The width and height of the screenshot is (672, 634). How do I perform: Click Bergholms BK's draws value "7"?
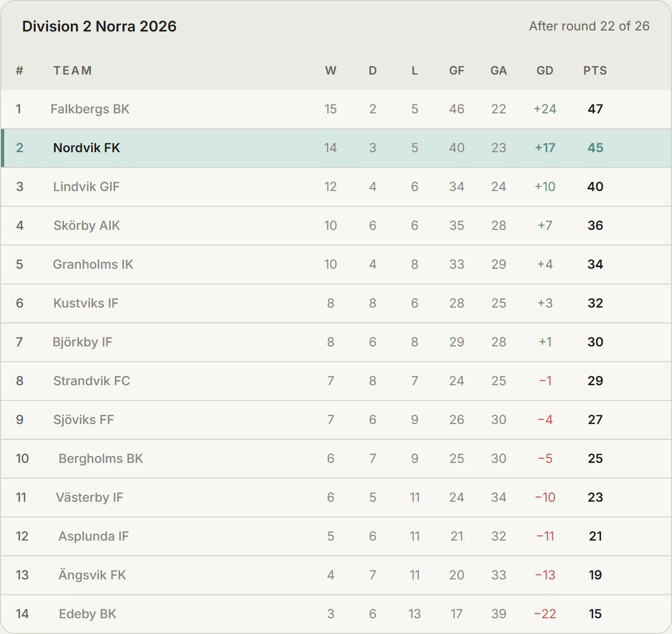point(373,459)
